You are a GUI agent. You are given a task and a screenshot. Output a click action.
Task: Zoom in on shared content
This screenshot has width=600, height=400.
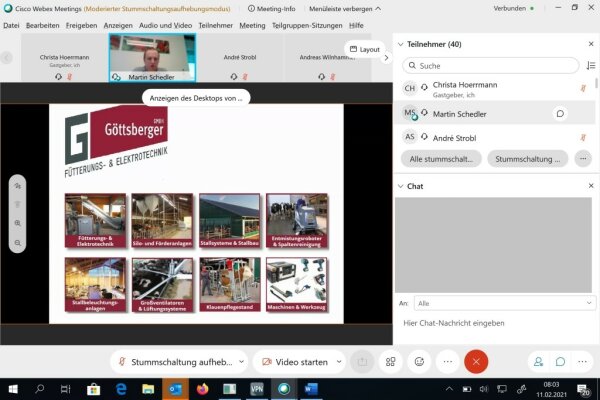point(18,223)
